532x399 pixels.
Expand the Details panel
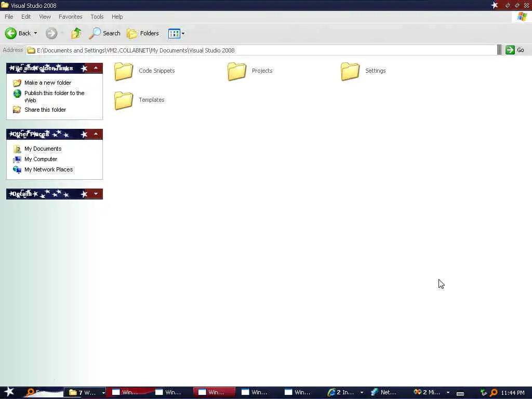click(96, 194)
